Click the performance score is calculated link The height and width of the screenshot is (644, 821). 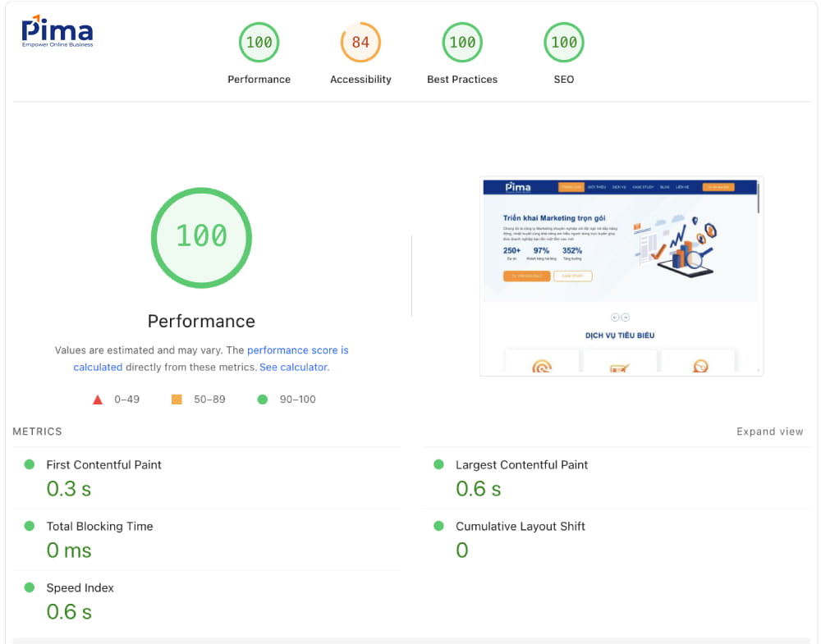tap(298, 349)
